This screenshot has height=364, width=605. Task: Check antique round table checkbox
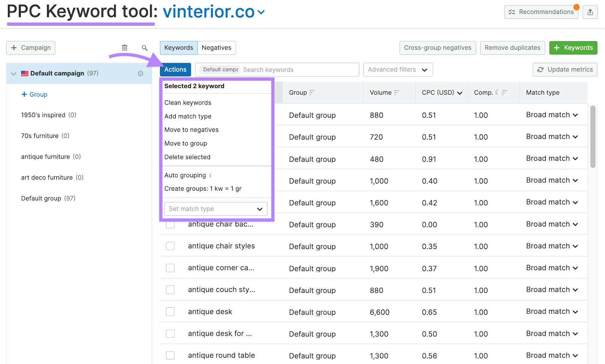coord(171,355)
